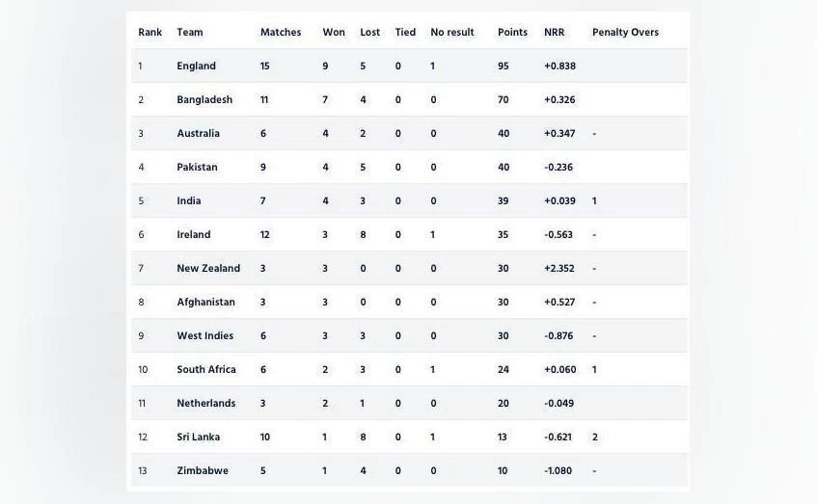Click the Australia team name

(x=198, y=133)
